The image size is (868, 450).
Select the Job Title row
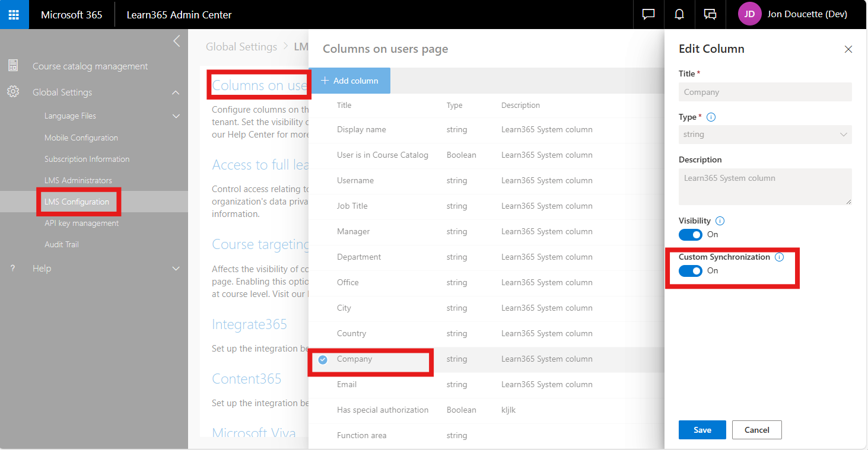point(487,206)
